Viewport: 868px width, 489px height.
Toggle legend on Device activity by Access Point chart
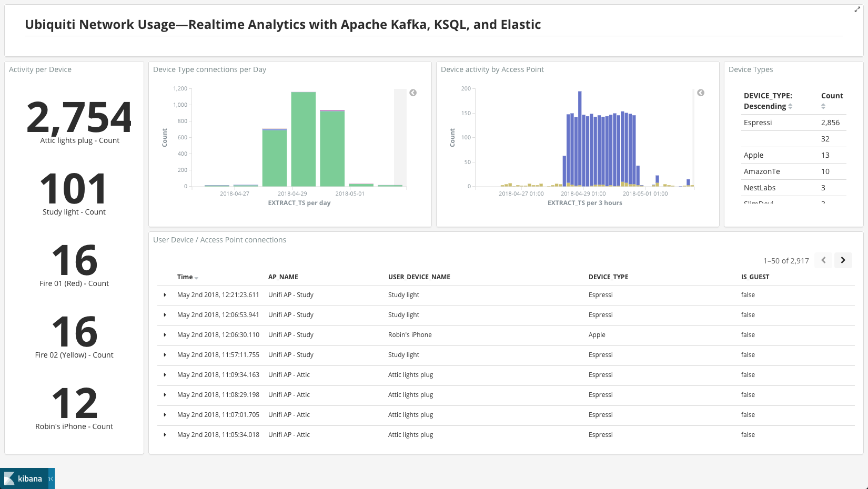701,93
